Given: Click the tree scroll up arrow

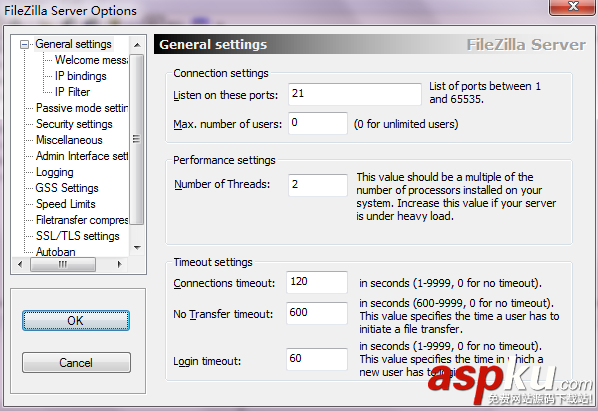Looking at the screenshot, I should pyautogui.click(x=137, y=45).
